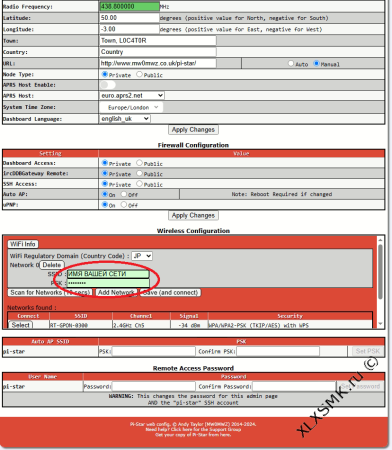Click into the Radio Frequency field
392x450 pixels.
[129, 6]
